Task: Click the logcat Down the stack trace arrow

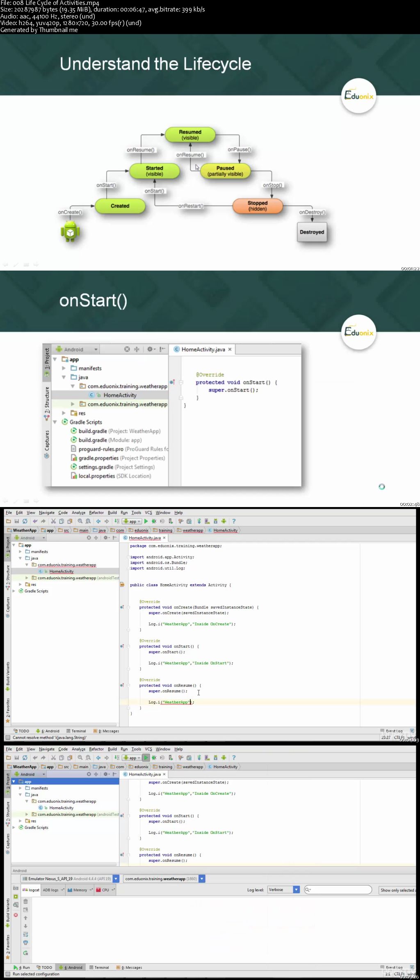Action: pos(25,926)
